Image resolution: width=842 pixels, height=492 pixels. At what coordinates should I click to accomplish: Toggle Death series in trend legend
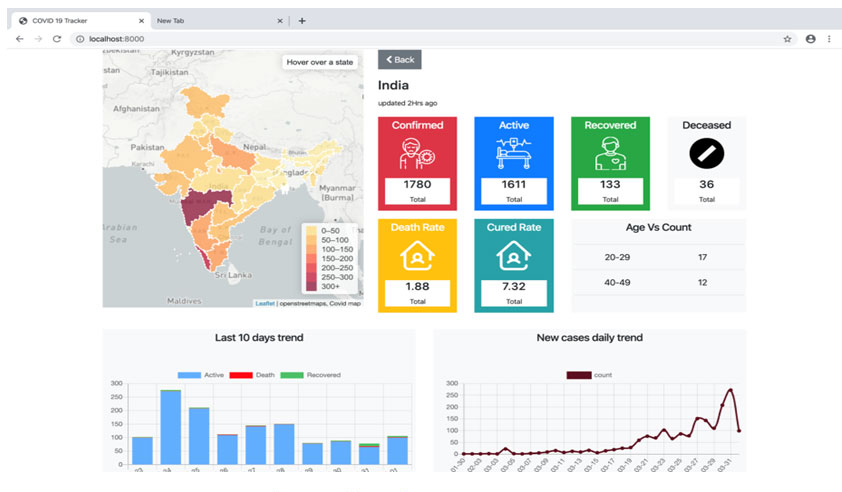tap(252, 375)
